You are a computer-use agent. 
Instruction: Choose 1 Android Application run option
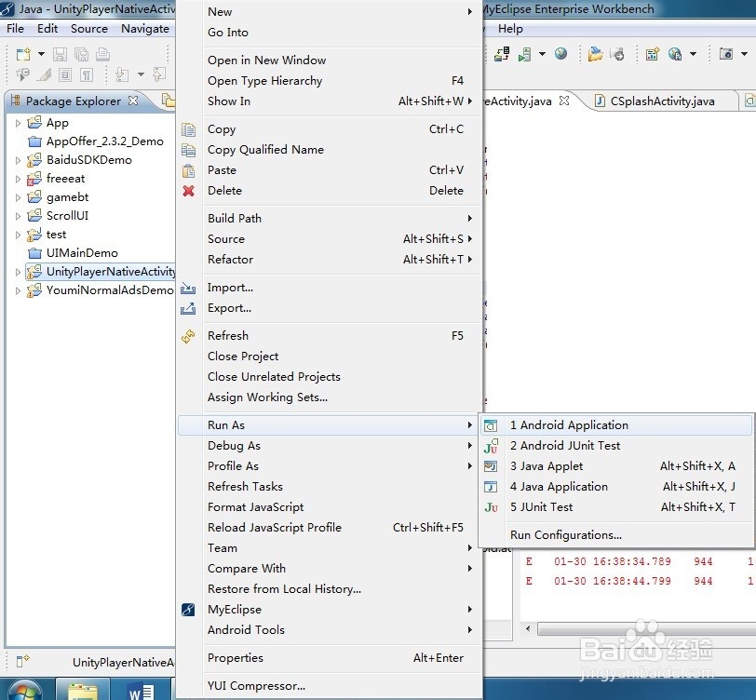pyautogui.click(x=616, y=425)
